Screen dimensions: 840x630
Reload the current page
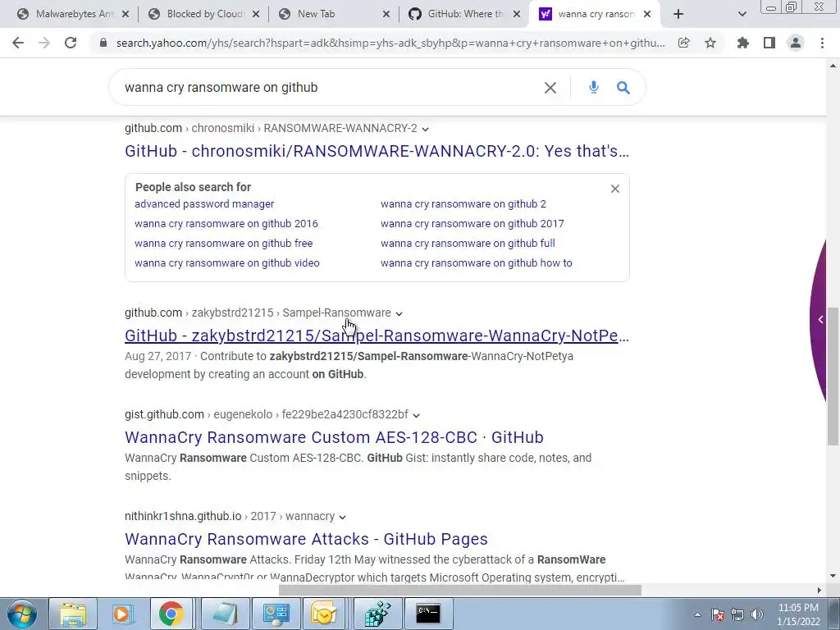pos(71,43)
